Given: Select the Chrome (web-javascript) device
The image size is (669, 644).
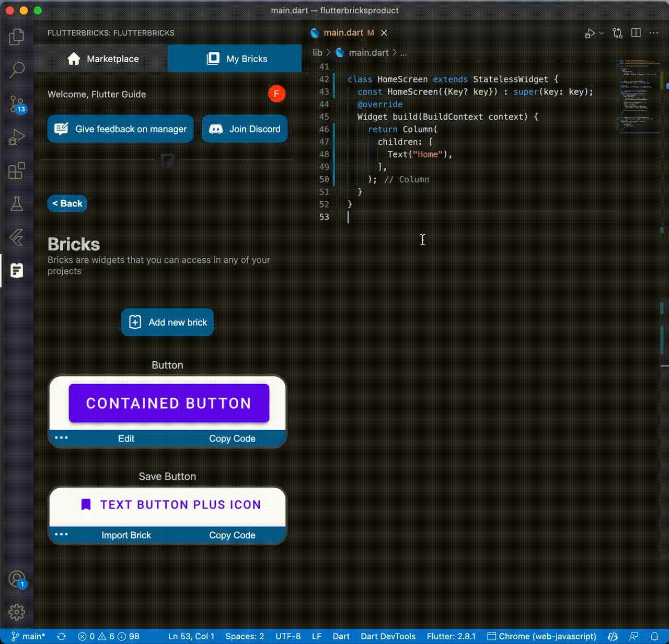Looking at the screenshot, I should (542, 636).
